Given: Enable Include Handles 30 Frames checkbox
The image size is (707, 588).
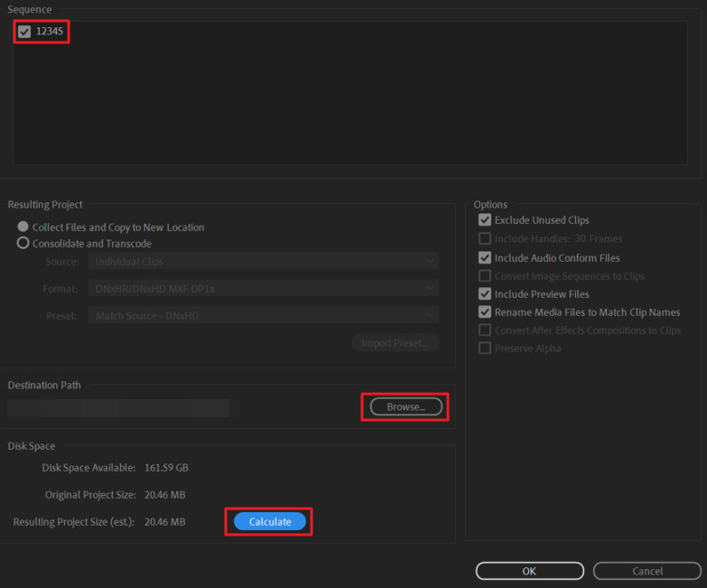Looking at the screenshot, I should tap(485, 239).
